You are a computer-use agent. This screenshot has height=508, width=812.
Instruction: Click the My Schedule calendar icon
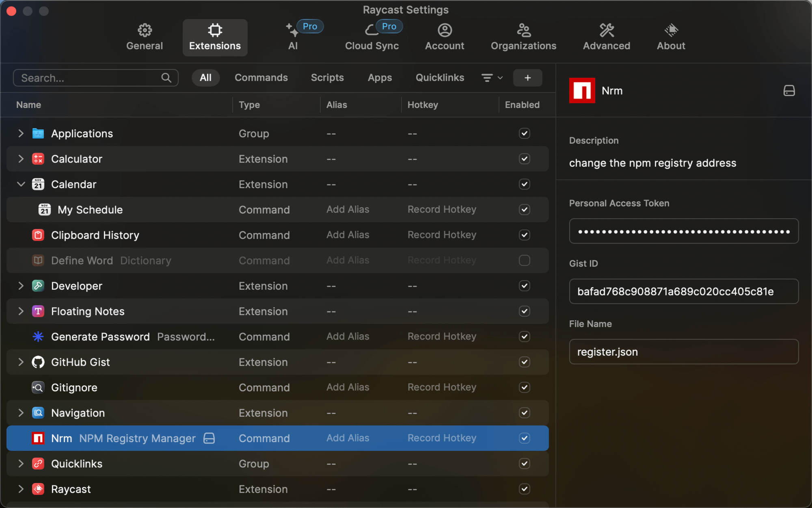pos(45,210)
